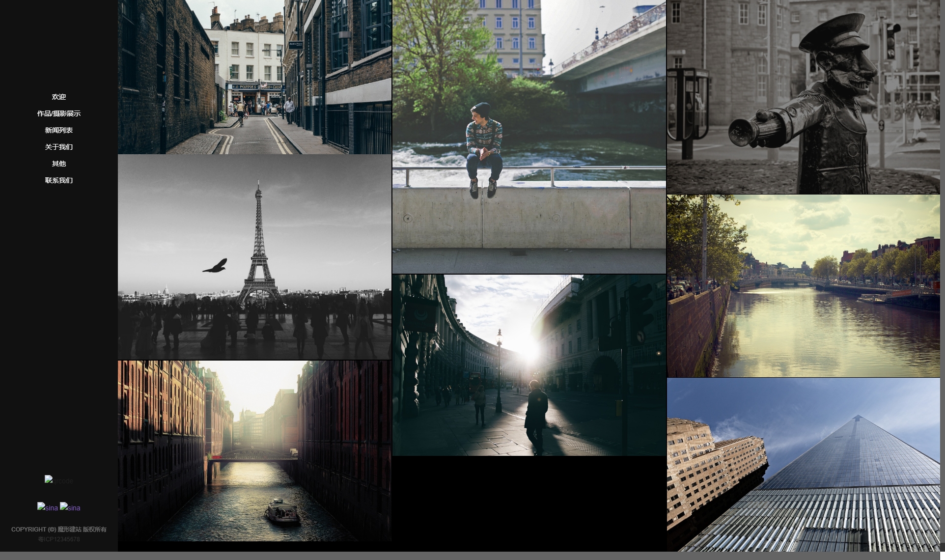The image size is (945, 560).
Task: Open the 欢迎 menu item
Action: click(x=59, y=97)
